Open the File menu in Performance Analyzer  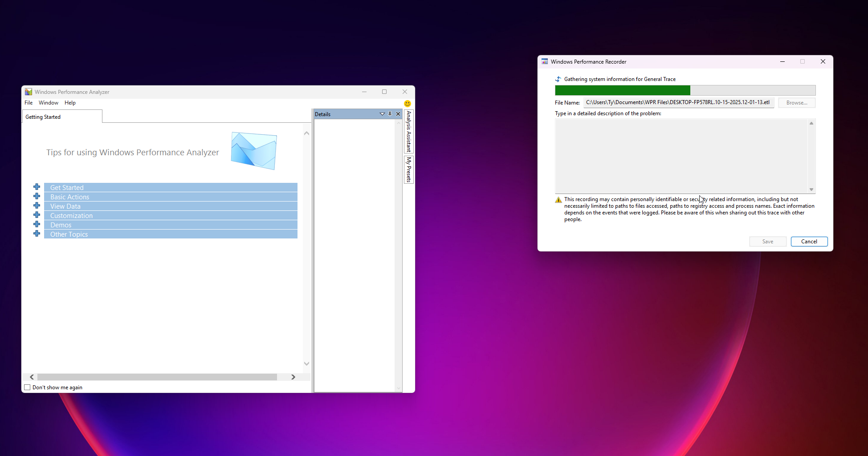pyautogui.click(x=29, y=103)
